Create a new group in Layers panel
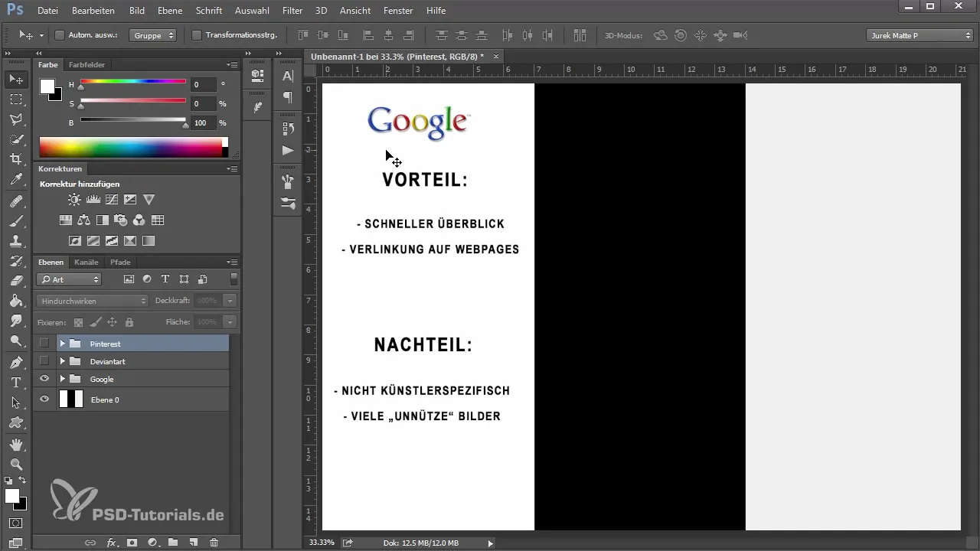The height and width of the screenshot is (551, 980). pyautogui.click(x=173, y=542)
